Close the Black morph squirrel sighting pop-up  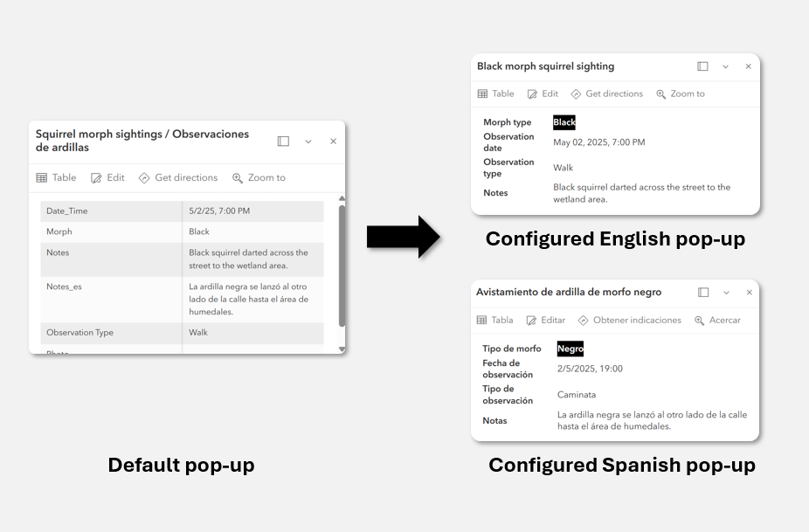click(x=748, y=66)
